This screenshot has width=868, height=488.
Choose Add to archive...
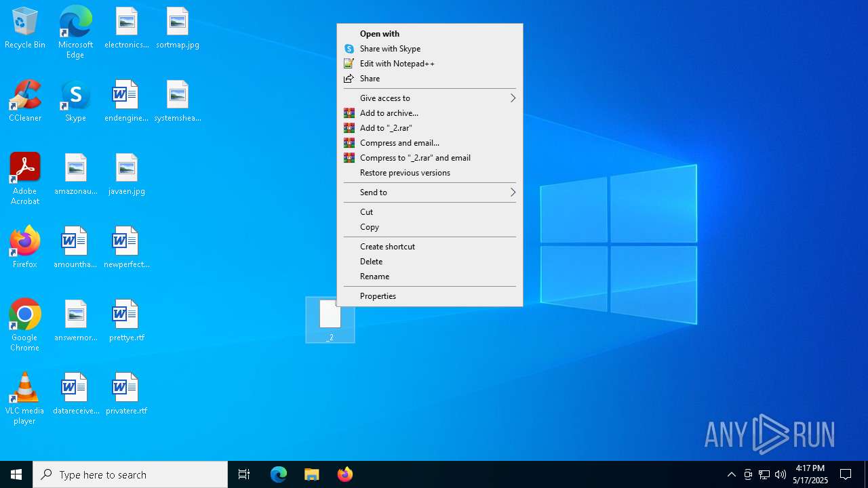coord(430,113)
